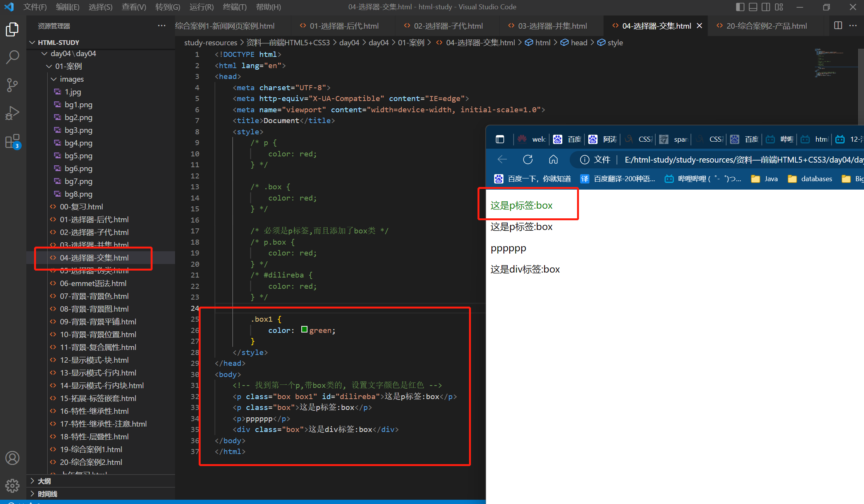Open 百度一下，你就知道 bookmark
Image resolution: width=864 pixels, height=504 pixels.
(x=532, y=178)
